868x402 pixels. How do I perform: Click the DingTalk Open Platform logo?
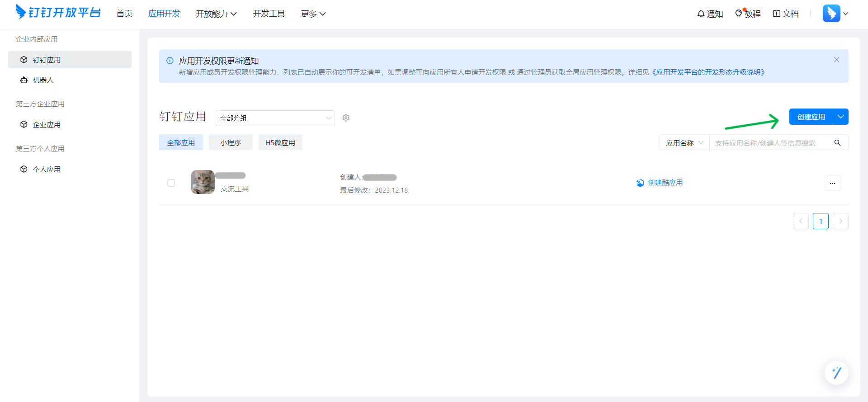pos(58,13)
